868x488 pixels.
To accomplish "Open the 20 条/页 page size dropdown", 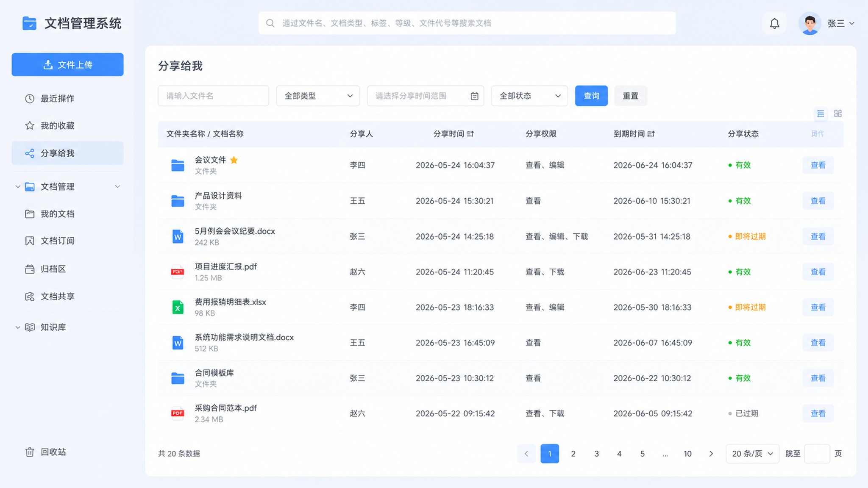I will [752, 454].
